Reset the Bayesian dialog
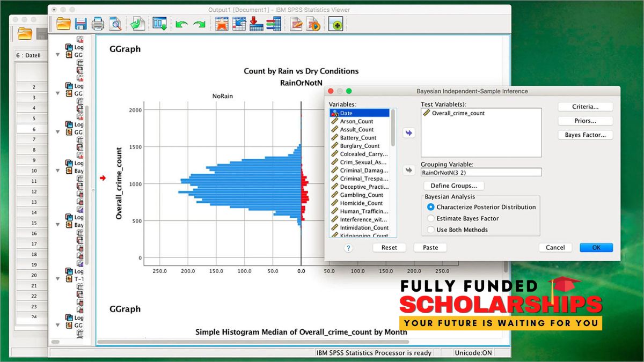 pyautogui.click(x=390, y=248)
